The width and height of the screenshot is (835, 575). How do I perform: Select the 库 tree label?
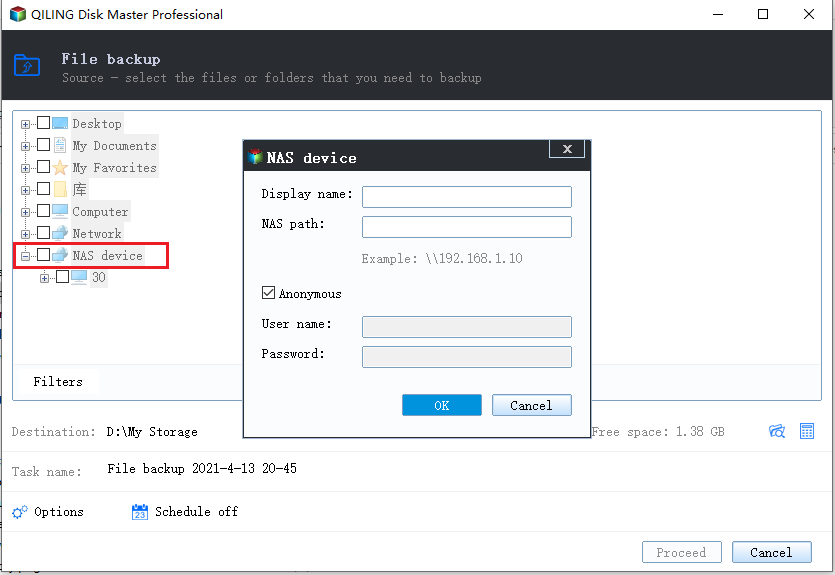[79, 189]
